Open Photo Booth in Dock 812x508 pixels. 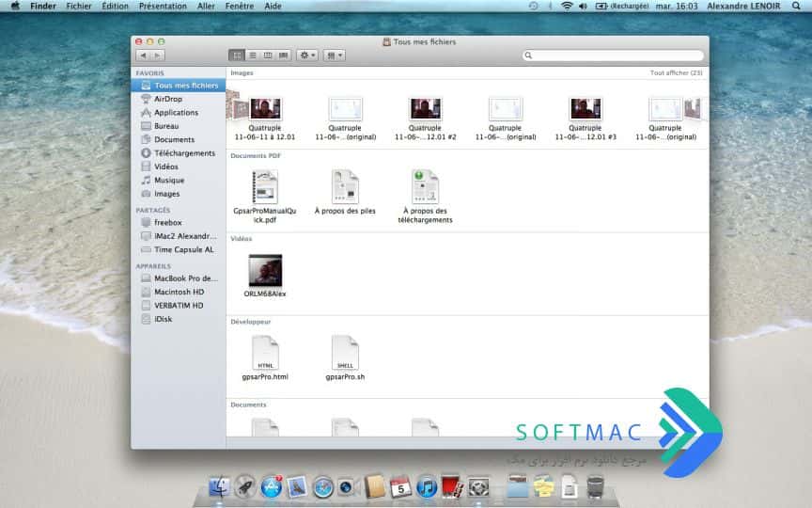[452, 486]
